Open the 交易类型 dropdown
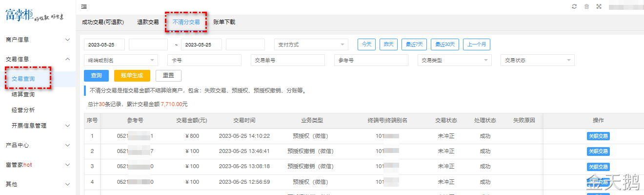This screenshot has height=195, width=644. (x=454, y=60)
